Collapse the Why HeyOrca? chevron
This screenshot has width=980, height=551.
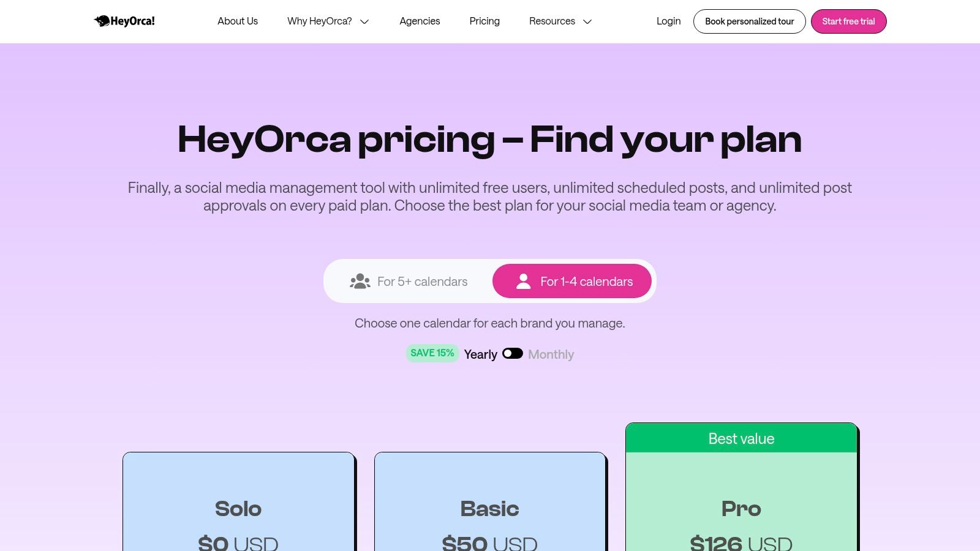click(364, 21)
